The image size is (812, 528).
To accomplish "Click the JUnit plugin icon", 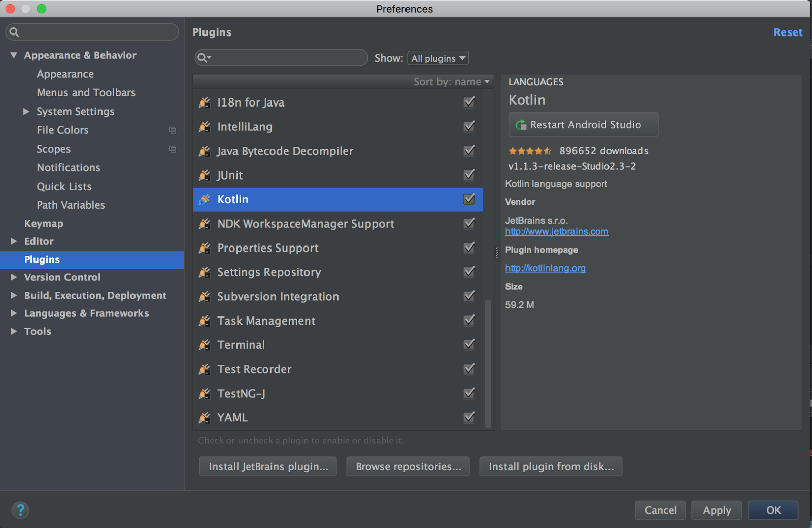I will (x=205, y=175).
